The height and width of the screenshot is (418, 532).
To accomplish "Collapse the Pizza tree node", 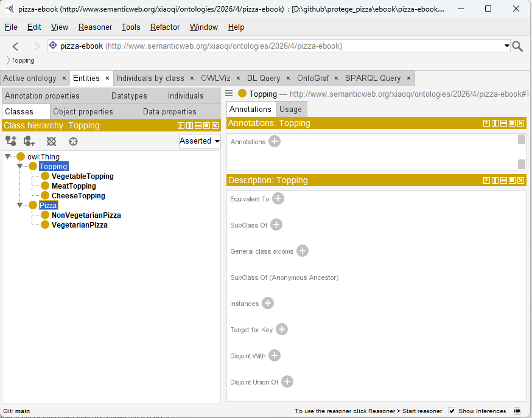I will click(x=19, y=205).
